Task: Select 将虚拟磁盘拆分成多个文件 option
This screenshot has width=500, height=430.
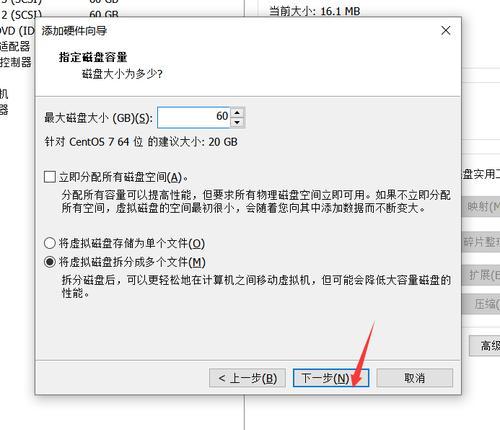Action: click(50, 262)
